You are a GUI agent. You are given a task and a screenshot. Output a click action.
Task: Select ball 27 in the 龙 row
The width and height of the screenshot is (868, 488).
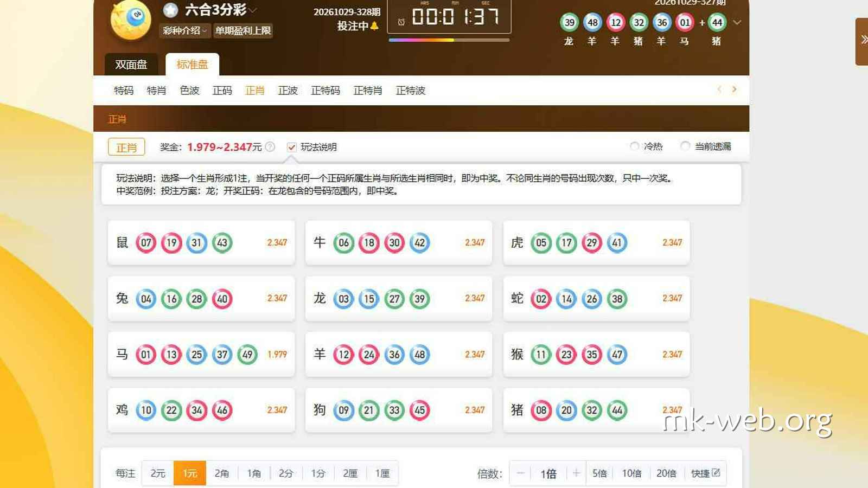click(394, 298)
